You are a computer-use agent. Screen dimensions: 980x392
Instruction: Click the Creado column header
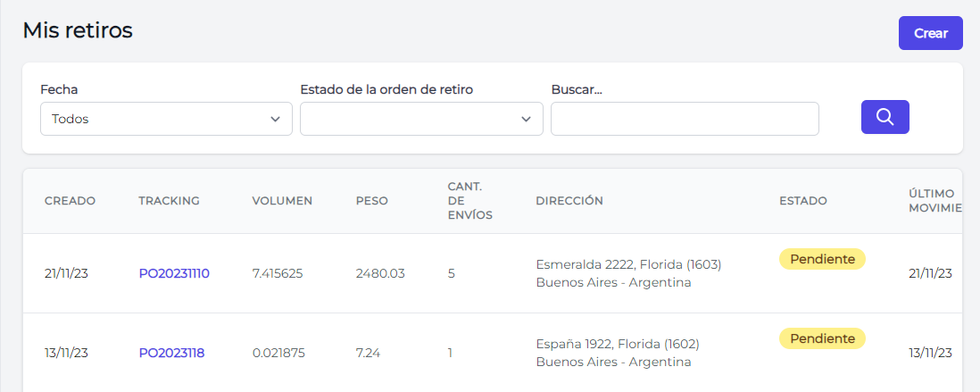click(x=70, y=201)
